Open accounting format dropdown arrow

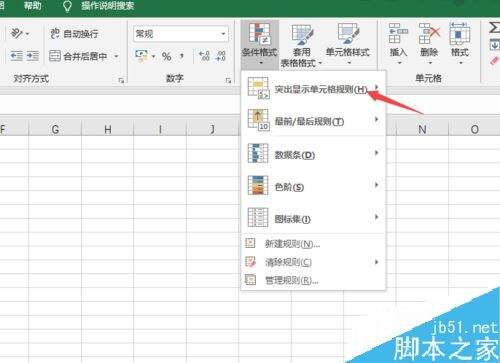153,56
